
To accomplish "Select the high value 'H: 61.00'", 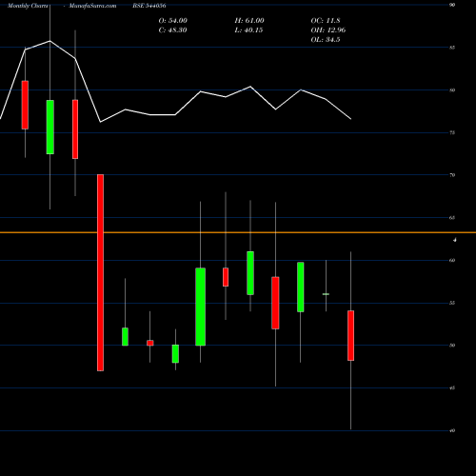I will pos(249,21).
